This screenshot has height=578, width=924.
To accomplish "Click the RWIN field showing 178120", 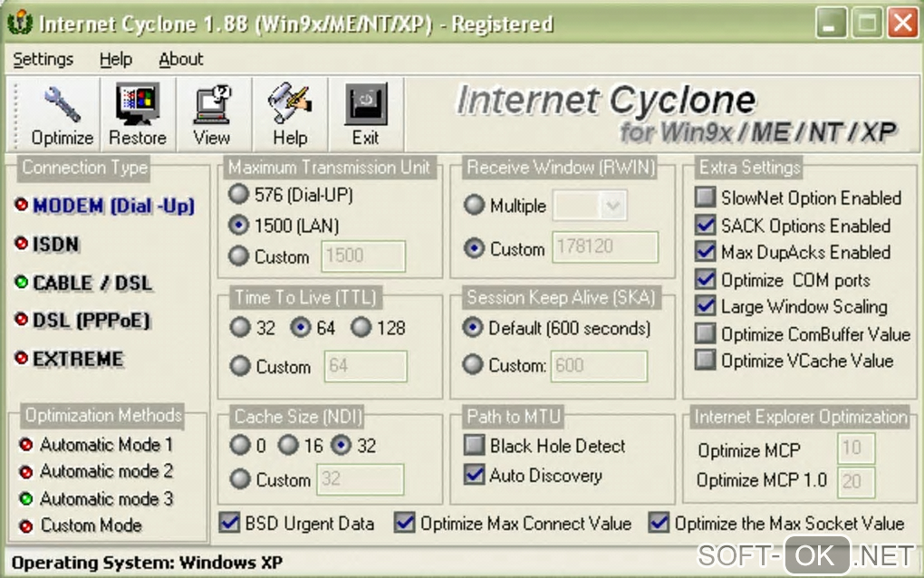I will coord(605,246).
